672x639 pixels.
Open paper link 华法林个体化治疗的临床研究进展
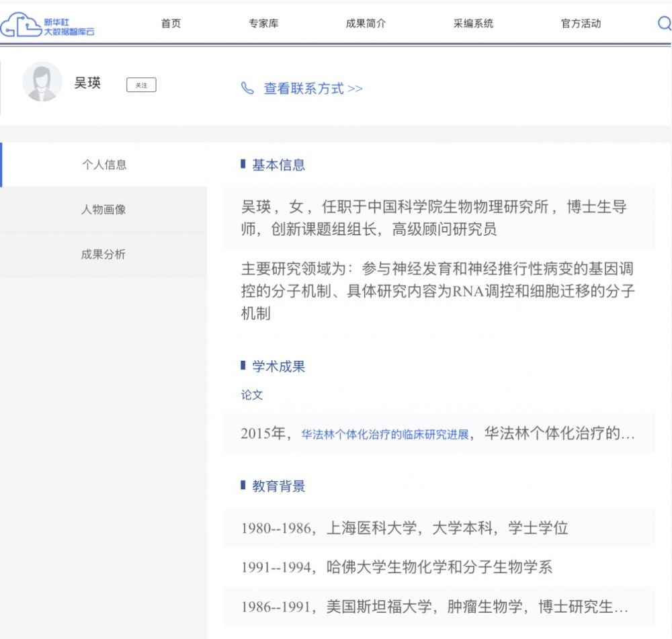click(384, 434)
